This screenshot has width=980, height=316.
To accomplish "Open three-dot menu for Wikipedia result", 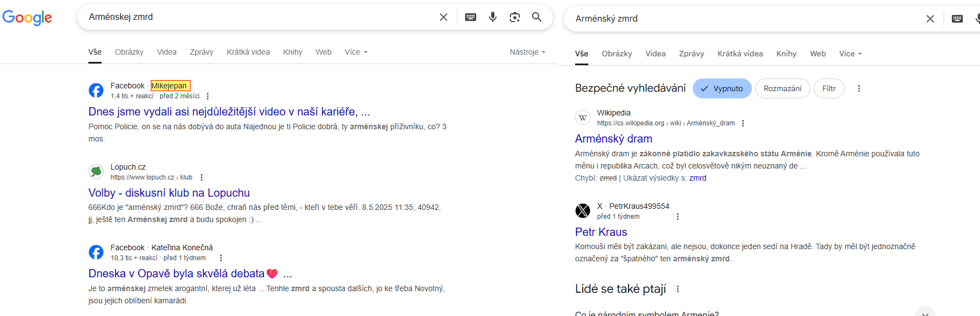I will click(743, 123).
